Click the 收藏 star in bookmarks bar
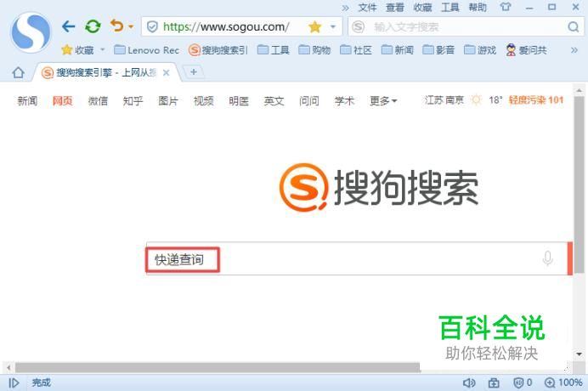The width and height of the screenshot is (588, 391). point(67,49)
